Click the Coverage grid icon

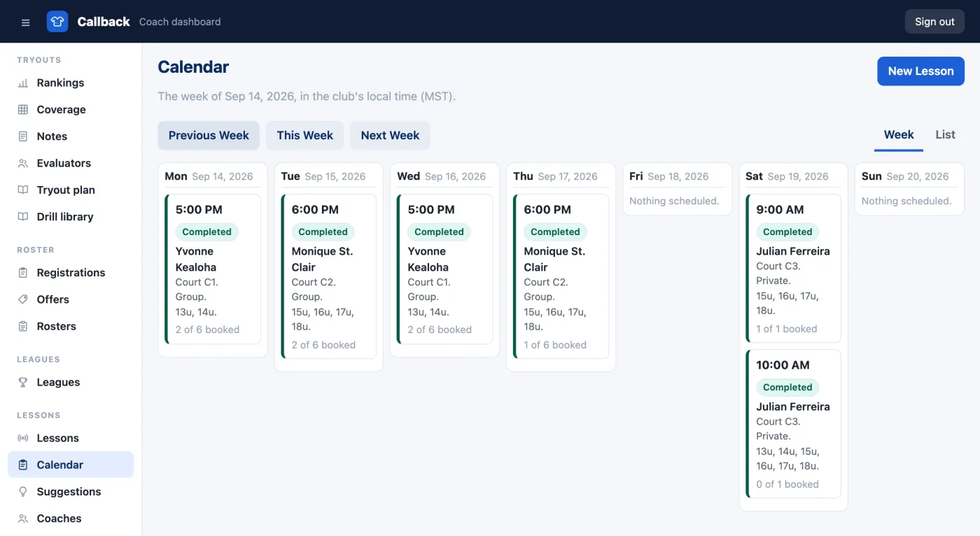pyautogui.click(x=23, y=109)
